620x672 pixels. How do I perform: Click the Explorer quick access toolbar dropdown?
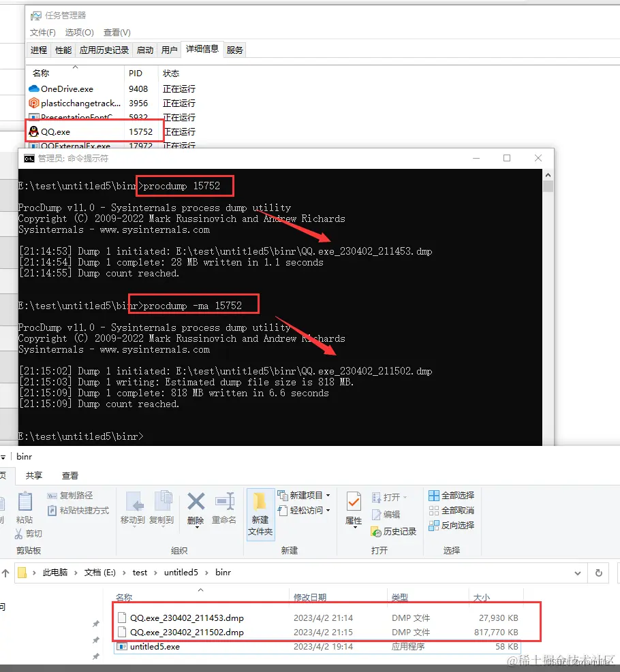pyautogui.click(x=3, y=458)
